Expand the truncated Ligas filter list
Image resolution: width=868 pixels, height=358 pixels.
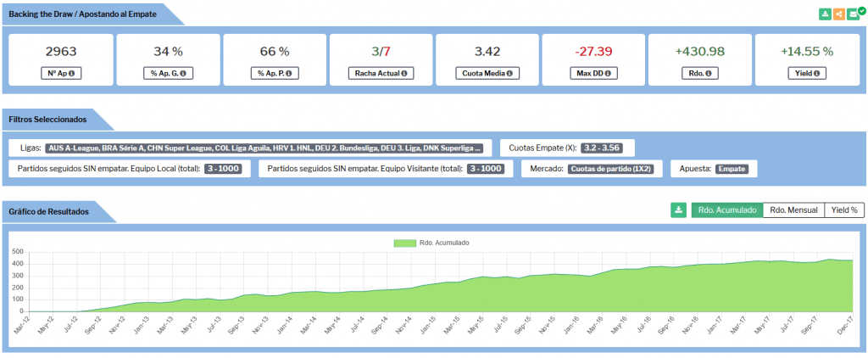click(264, 148)
